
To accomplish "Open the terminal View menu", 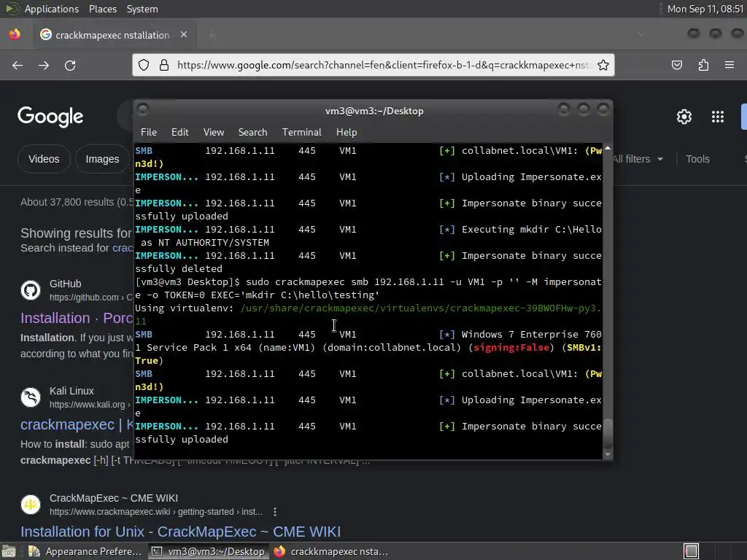I will 214,133.
